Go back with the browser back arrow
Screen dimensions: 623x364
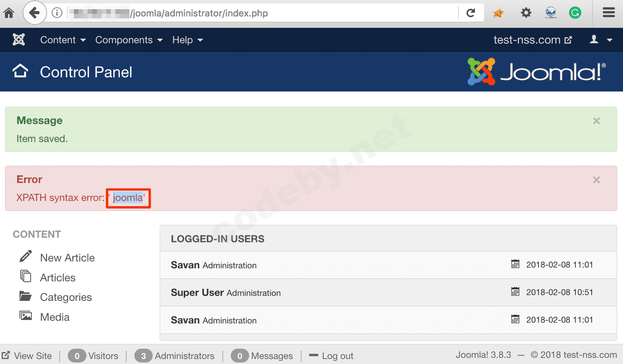[35, 13]
